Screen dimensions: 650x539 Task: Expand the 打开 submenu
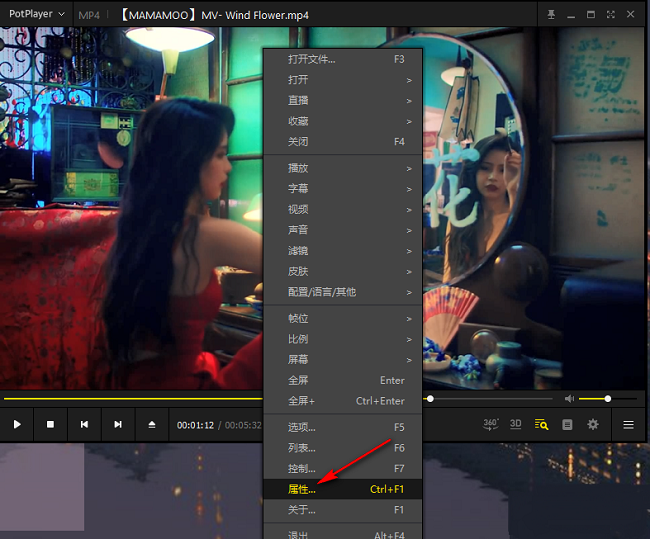(343, 80)
